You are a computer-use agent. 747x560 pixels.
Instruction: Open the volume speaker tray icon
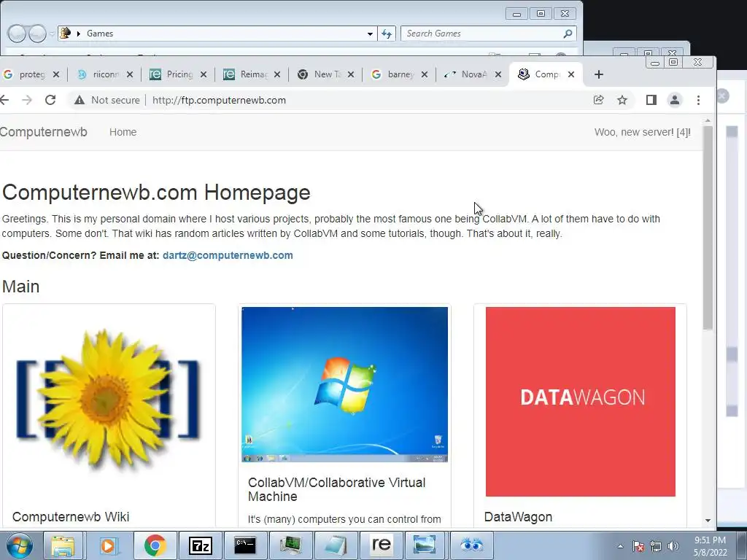673,546
